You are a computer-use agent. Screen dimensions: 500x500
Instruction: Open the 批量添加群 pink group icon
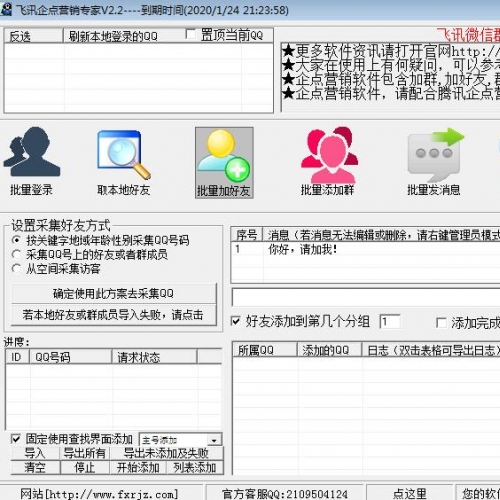pyautogui.click(x=328, y=162)
